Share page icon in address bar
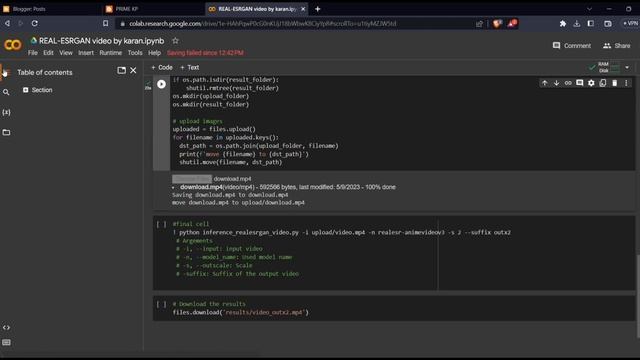The height and width of the screenshot is (360, 640). (x=479, y=24)
